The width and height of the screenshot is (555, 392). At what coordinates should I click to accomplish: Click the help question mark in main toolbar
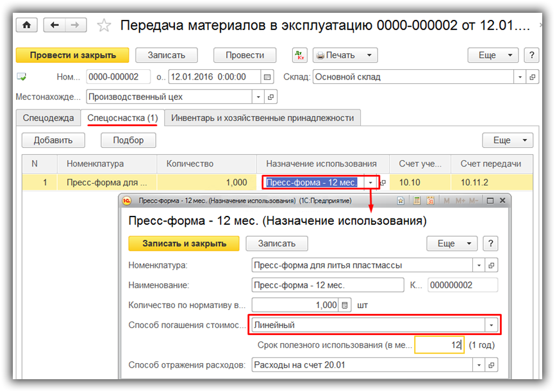[531, 55]
